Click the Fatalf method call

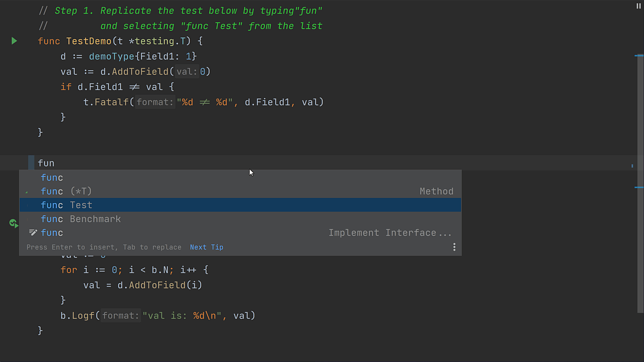(112, 102)
